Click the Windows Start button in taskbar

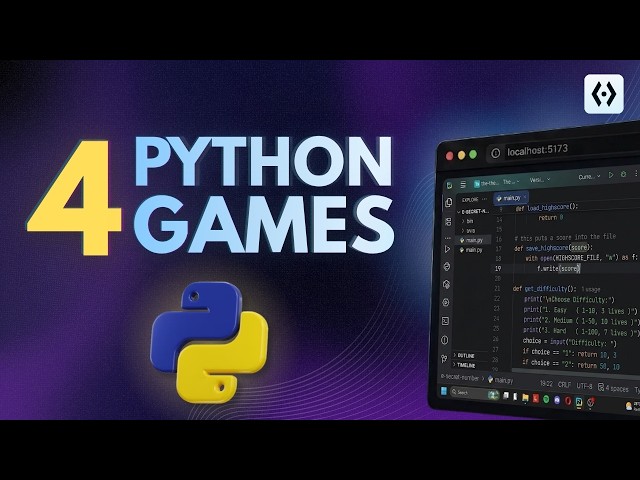pos(444,391)
